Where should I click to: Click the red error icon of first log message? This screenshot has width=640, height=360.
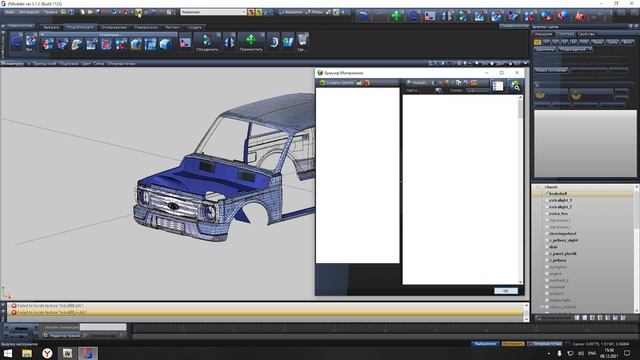point(14,306)
